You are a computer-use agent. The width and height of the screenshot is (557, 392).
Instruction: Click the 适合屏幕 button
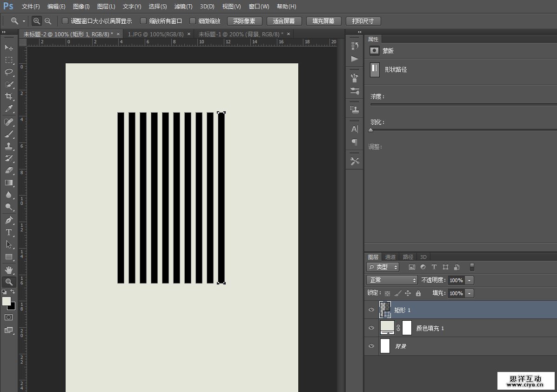(x=284, y=21)
